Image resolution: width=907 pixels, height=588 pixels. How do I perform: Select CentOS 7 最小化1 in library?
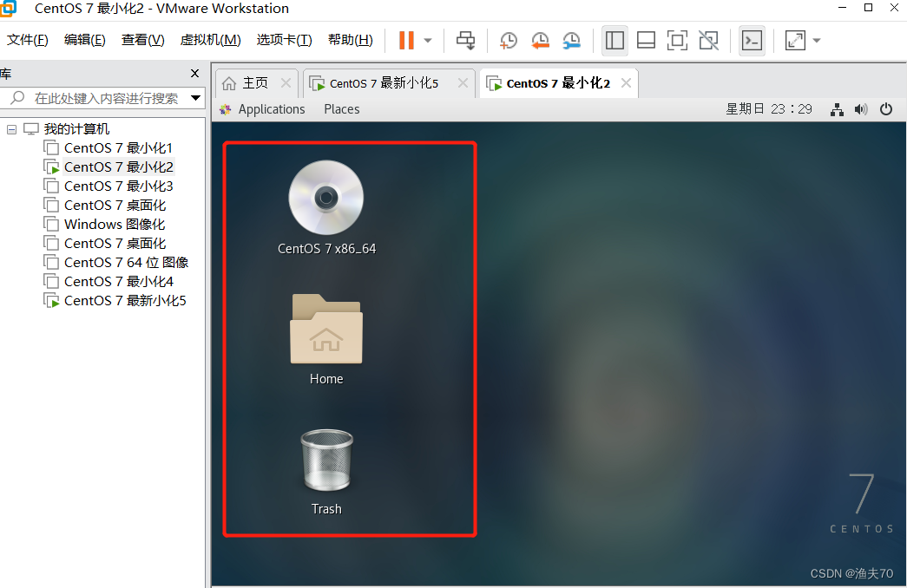click(x=118, y=148)
